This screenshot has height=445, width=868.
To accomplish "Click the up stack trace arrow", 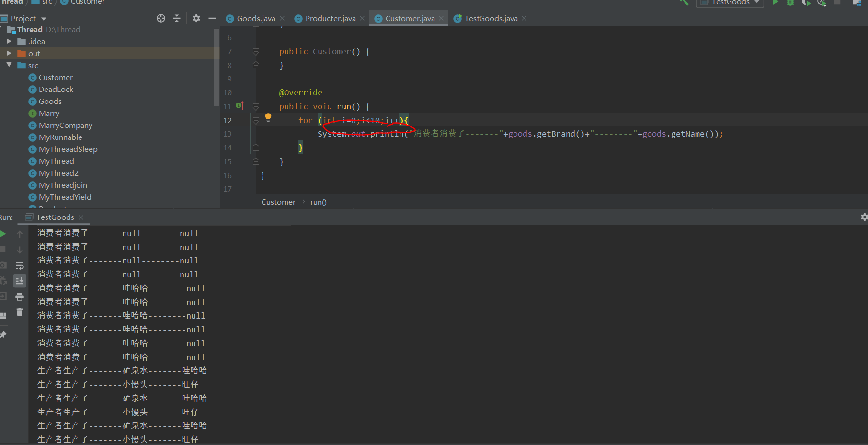I will [20, 234].
